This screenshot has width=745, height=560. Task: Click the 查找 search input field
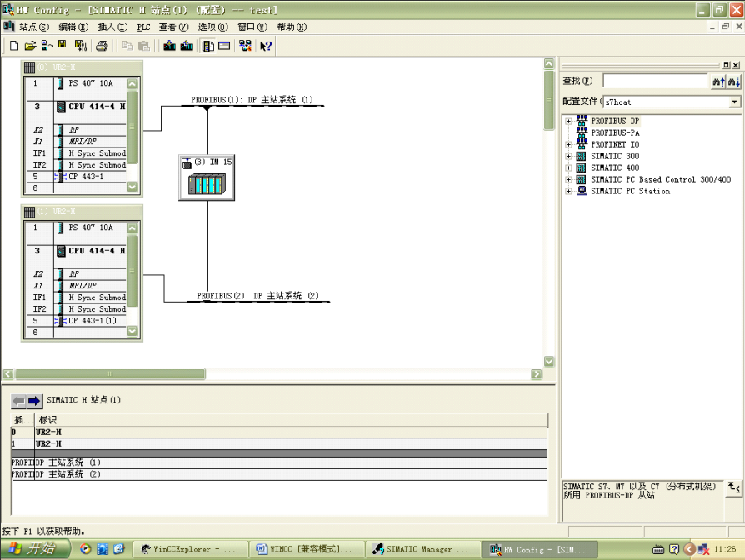pos(655,81)
